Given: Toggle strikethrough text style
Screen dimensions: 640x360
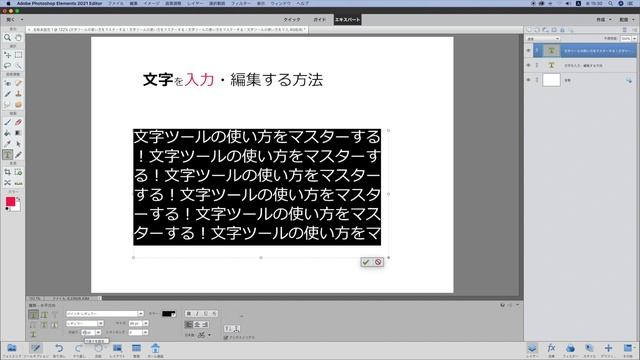Looking at the screenshot, I should (x=214, y=313).
